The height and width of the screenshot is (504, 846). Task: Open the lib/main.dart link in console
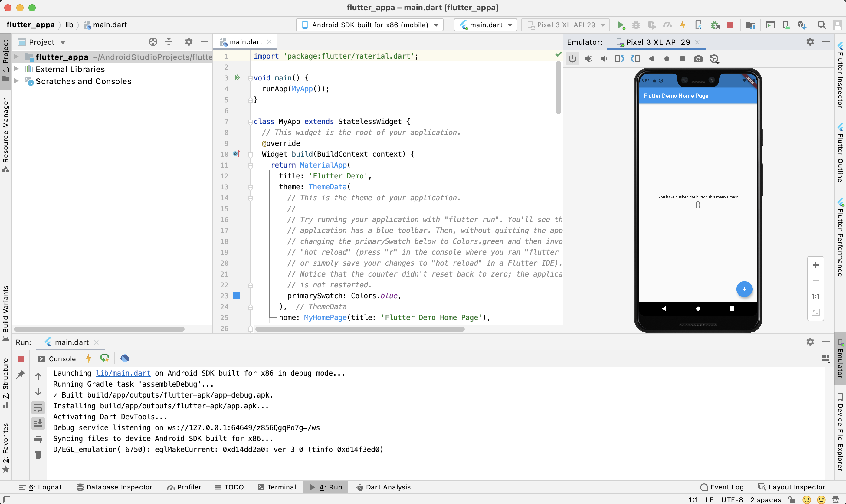tap(123, 373)
